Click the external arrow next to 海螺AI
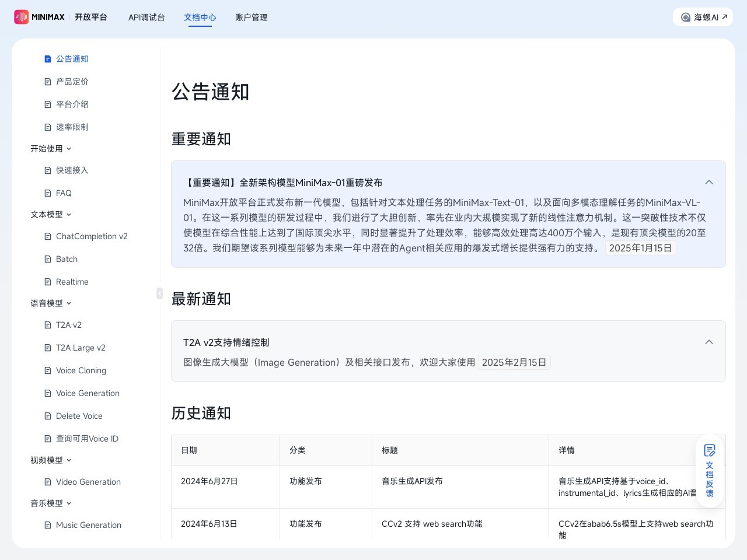The image size is (747, 560). (x=724, y=17)
